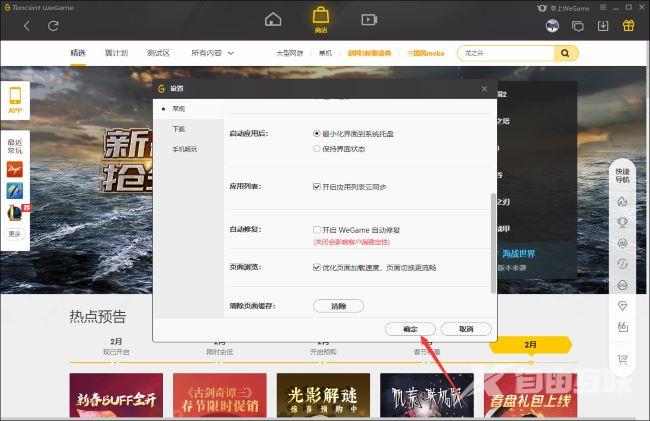Screen dimensions: 650x421
Task: Click the shopping cart icon in quick navigation
Action: [622, 359]
